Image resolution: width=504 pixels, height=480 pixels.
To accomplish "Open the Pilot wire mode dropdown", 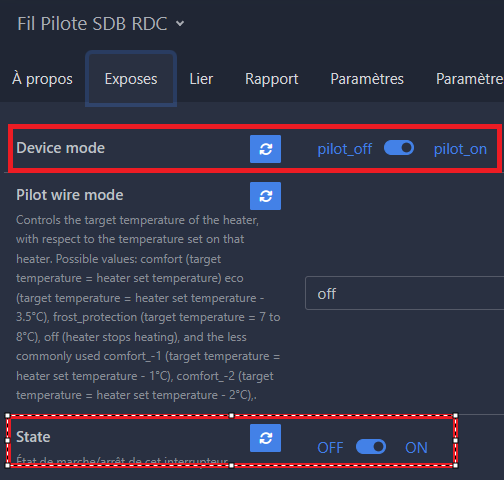I will tap(404, 293).
